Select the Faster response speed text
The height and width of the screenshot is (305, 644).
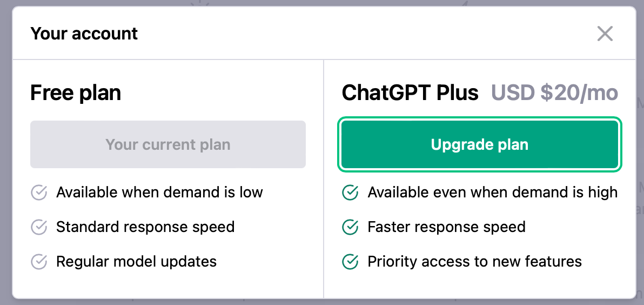click(446, 227)
